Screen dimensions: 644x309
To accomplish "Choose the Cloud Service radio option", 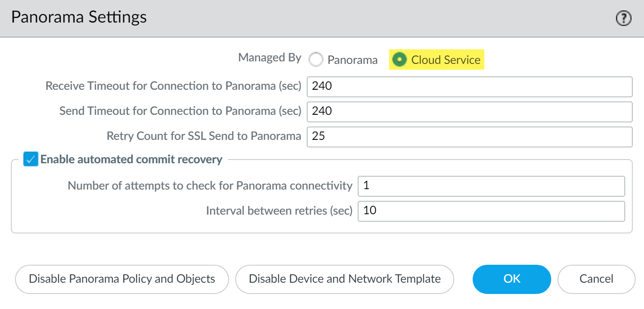I will (x=400, y=60).
